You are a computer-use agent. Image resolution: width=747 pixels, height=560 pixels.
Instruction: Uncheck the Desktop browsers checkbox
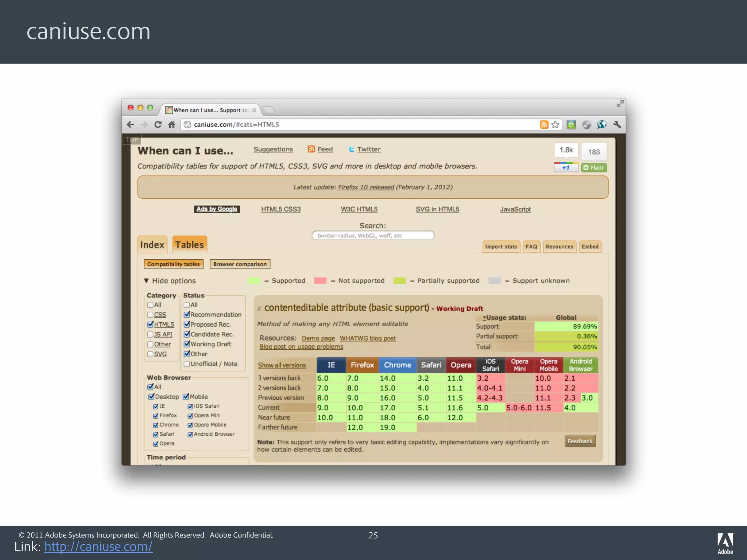click(151, 397)
